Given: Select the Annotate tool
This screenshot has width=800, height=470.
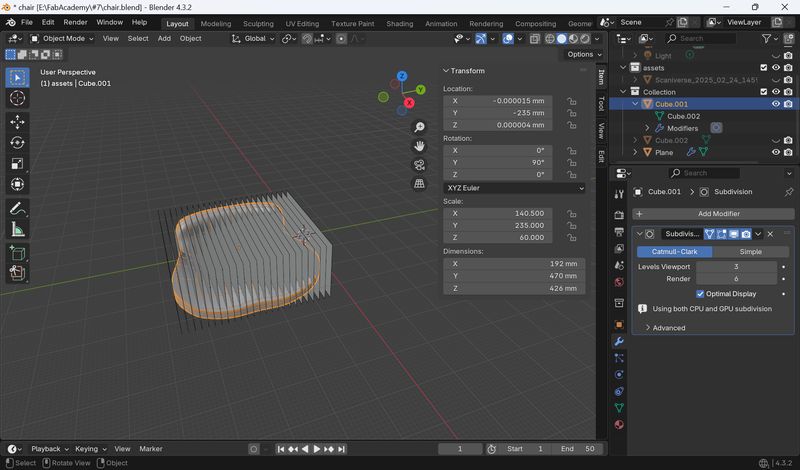Looking at the screenshot, I should coord(17,208).
